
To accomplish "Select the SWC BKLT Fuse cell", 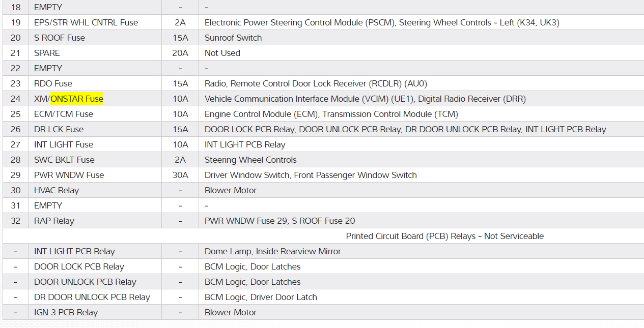I will coord(64,160).
